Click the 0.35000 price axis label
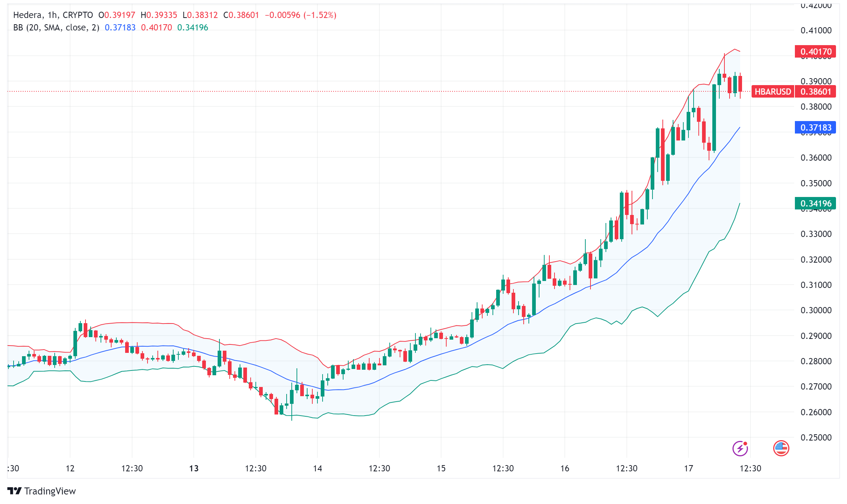847x504 pixels. 816,183
